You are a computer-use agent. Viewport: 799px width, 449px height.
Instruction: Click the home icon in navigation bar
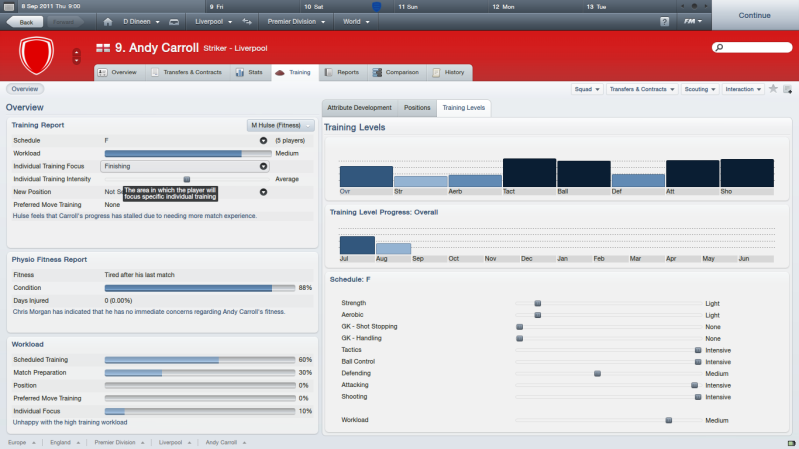coord(108,22)
